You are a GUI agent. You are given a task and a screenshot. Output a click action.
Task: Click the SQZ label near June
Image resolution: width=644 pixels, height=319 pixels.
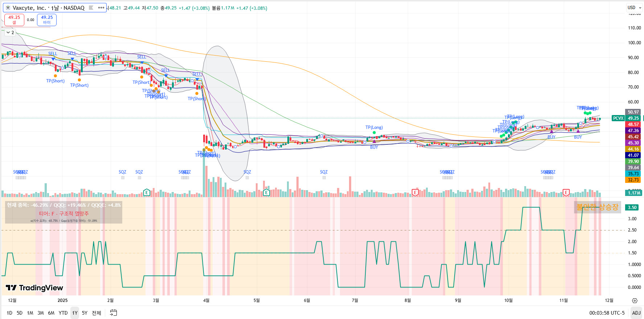click(324, 172)
